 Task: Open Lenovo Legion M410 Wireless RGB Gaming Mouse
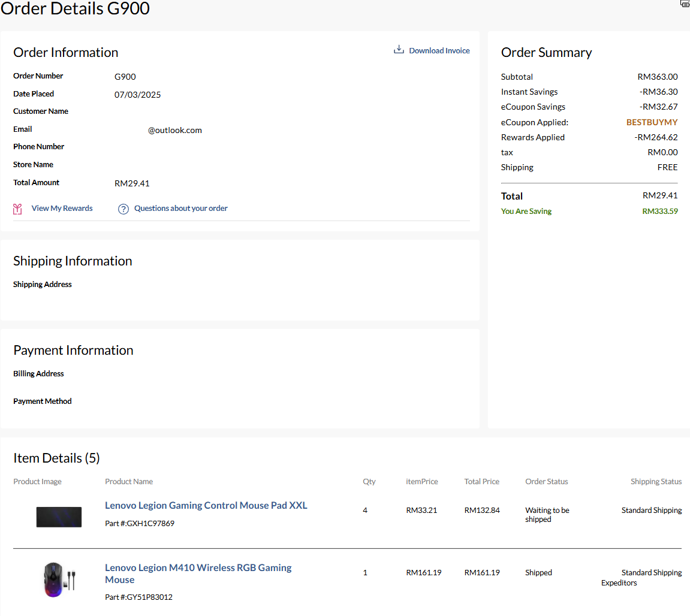(198, 573)
